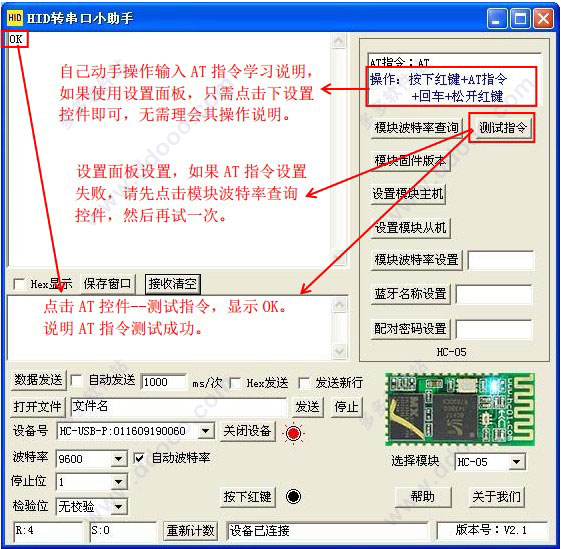
Task: Click the black indicator next to 按下红键
Action: click(x=293, y=496)
